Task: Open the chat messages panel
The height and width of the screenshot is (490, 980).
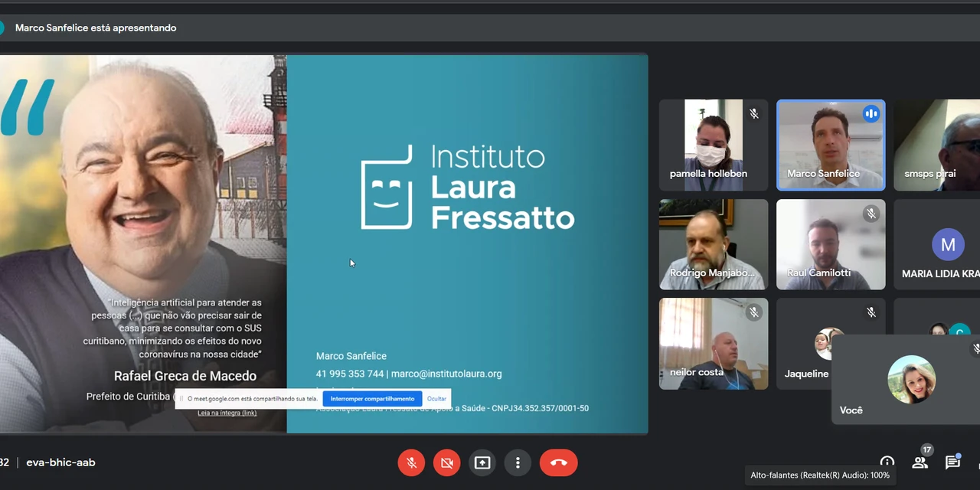Action: tap(952, 462)
